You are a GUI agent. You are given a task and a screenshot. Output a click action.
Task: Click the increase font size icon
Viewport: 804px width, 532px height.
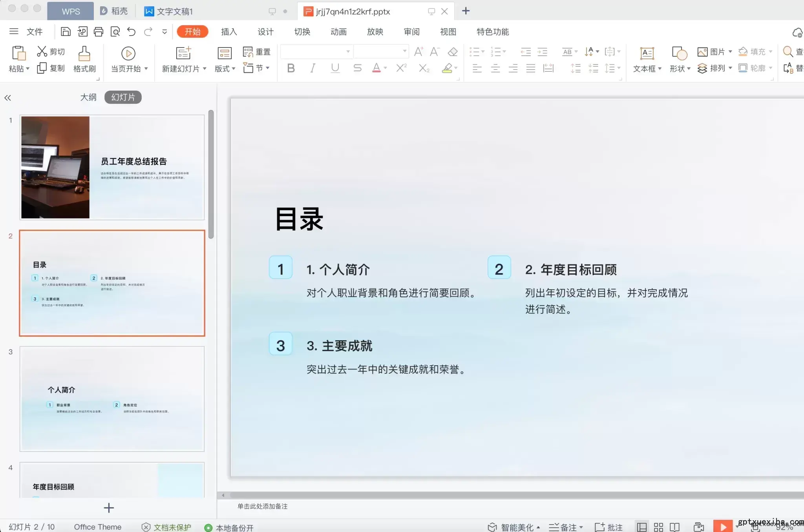pyautogui.click(x=418, y=52)
